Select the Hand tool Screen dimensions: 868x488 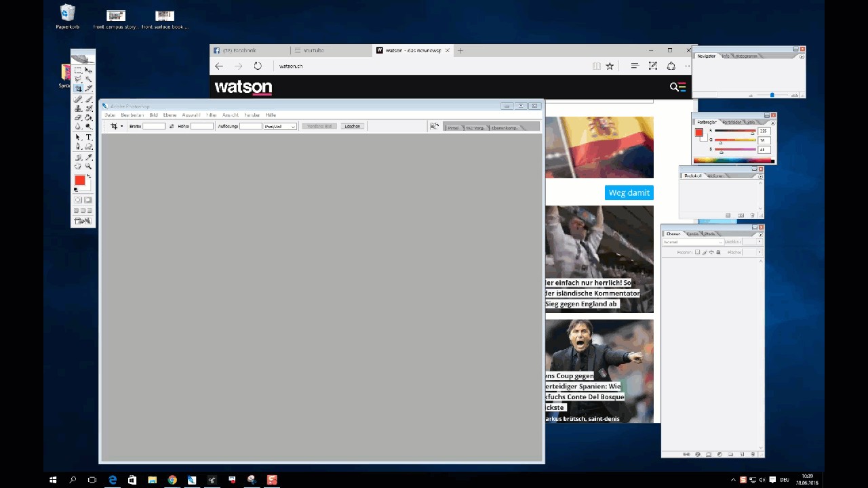[78, 166]
